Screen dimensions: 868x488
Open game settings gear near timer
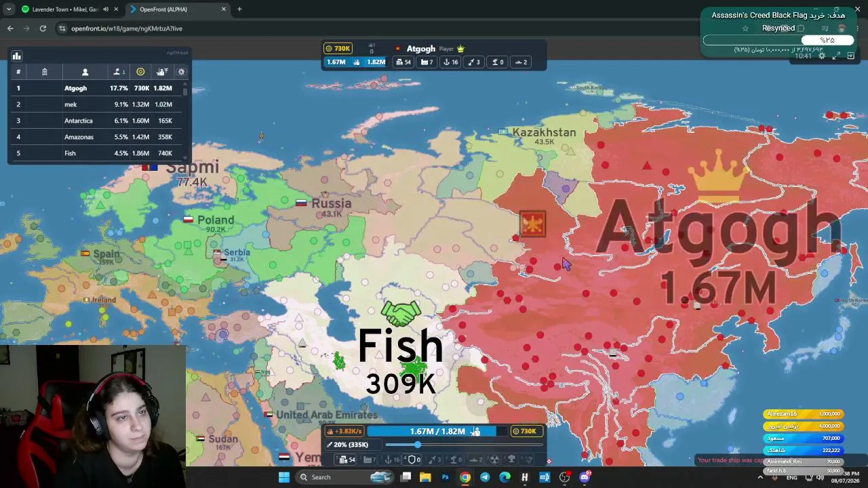pyautogui.click(x=822, y=56)
